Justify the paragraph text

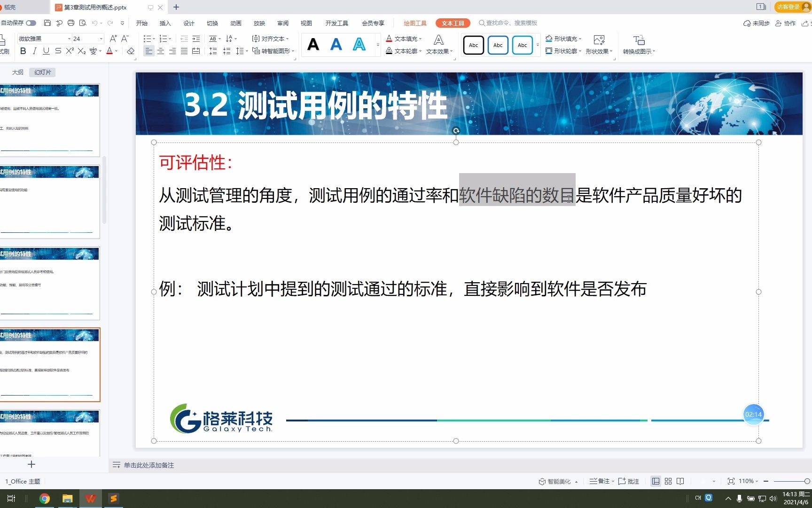[x=184, y=51]
